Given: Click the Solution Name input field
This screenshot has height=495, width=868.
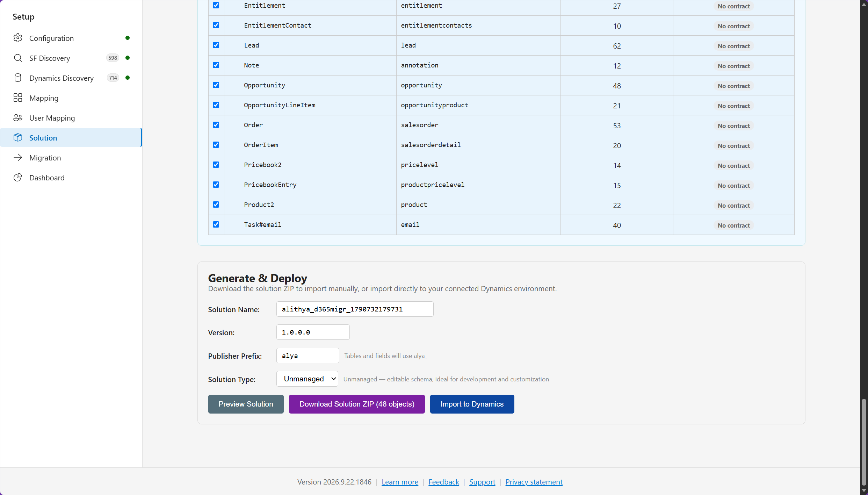Looking at the screenshot, I should [x=355, y=309].
